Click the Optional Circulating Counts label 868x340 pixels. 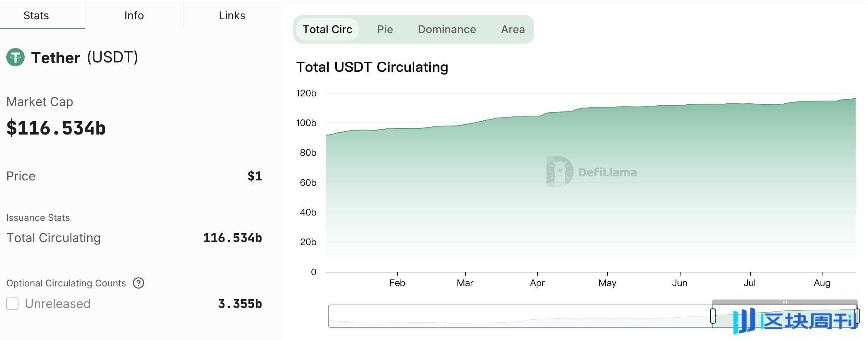[x=66, y=283]
